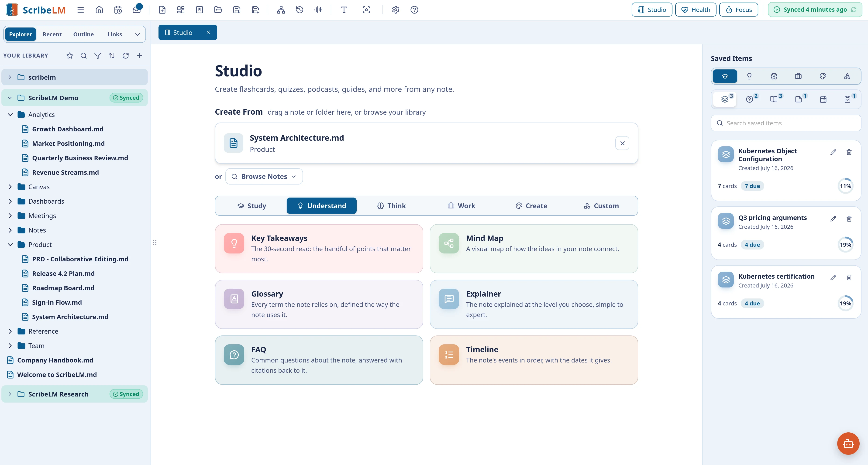Click the focus-frame scan icon
This screenshot has width=868, height=465.
click(366, 10)
